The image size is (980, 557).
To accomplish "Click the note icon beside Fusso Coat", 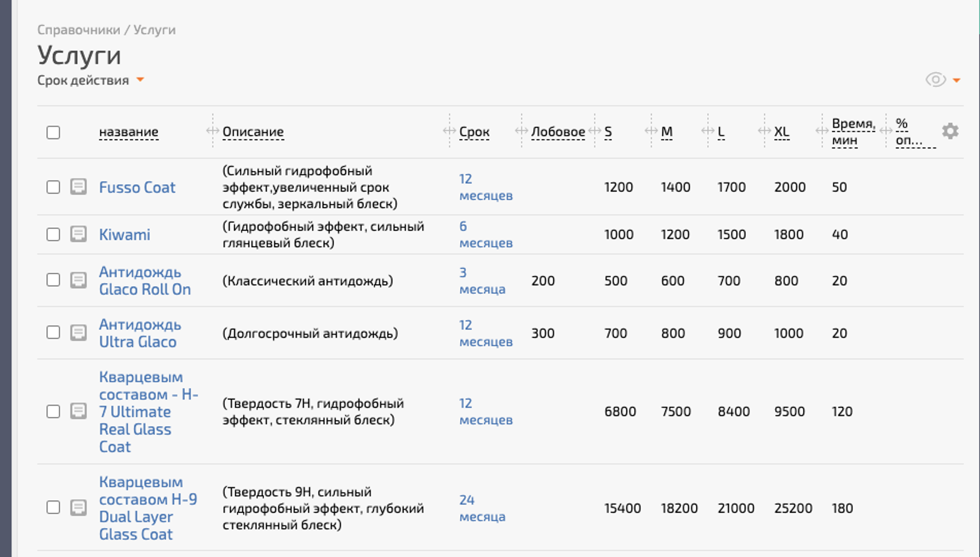I will pos(78,187).
